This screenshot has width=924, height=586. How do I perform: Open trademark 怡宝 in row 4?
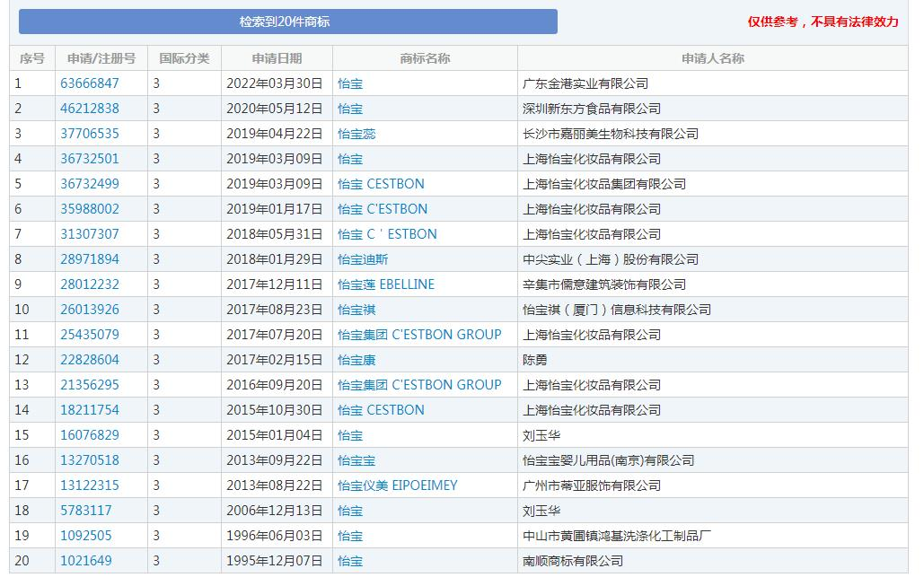pos(350,159)
